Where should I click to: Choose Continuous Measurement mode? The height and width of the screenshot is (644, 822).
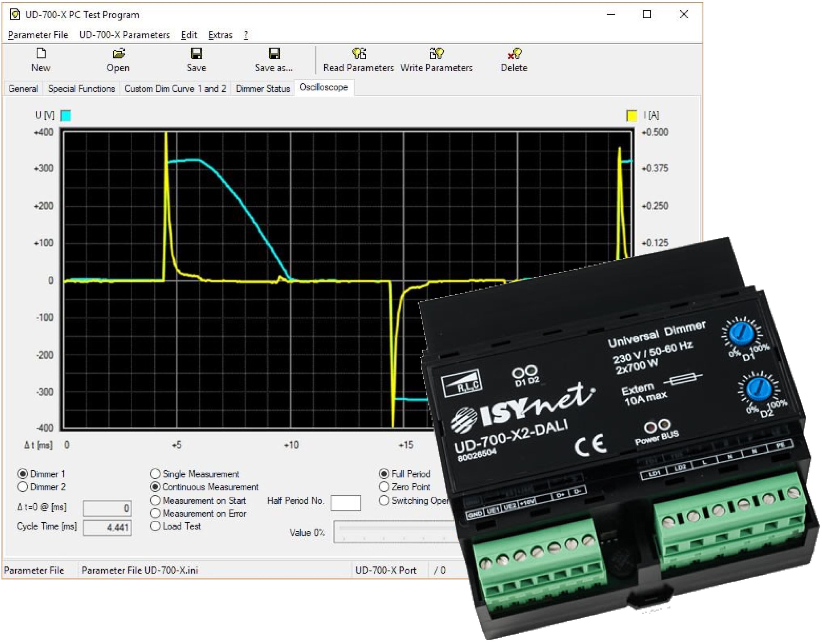tap(155, 486)
